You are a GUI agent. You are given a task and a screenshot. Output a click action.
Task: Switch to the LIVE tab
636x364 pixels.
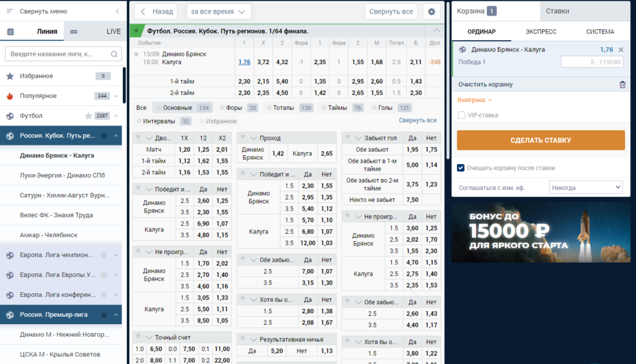(x=114, y=31)
